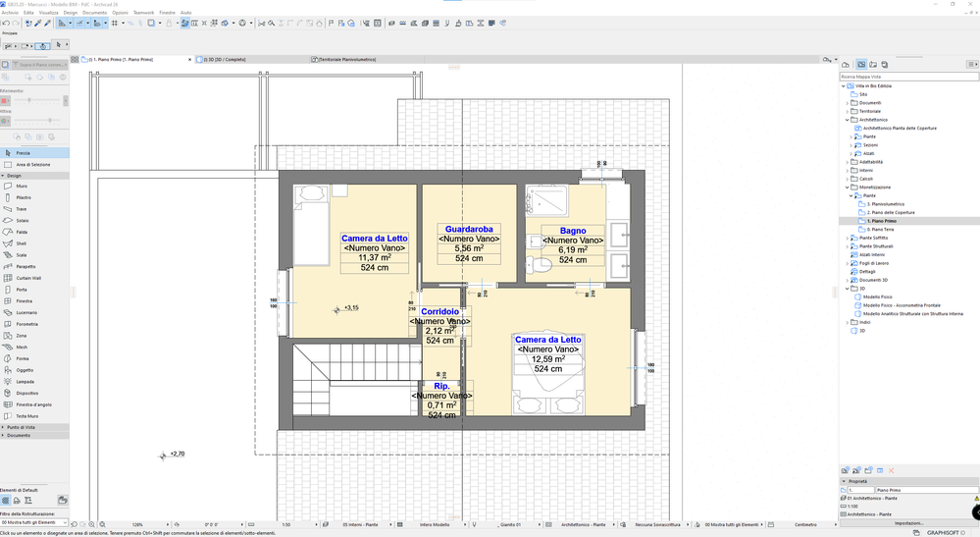
Task: Expand the Documenti folder in navigator
Action: coord(848,103)
